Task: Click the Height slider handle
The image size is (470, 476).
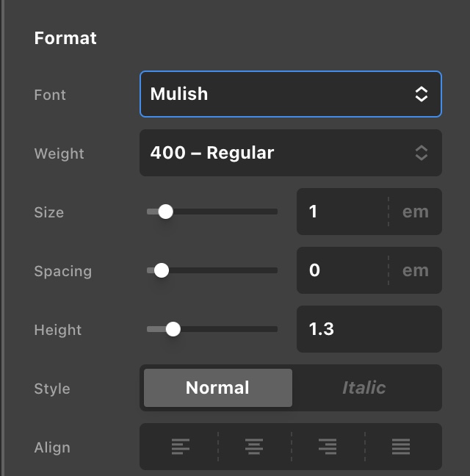Action: point(173,329)
